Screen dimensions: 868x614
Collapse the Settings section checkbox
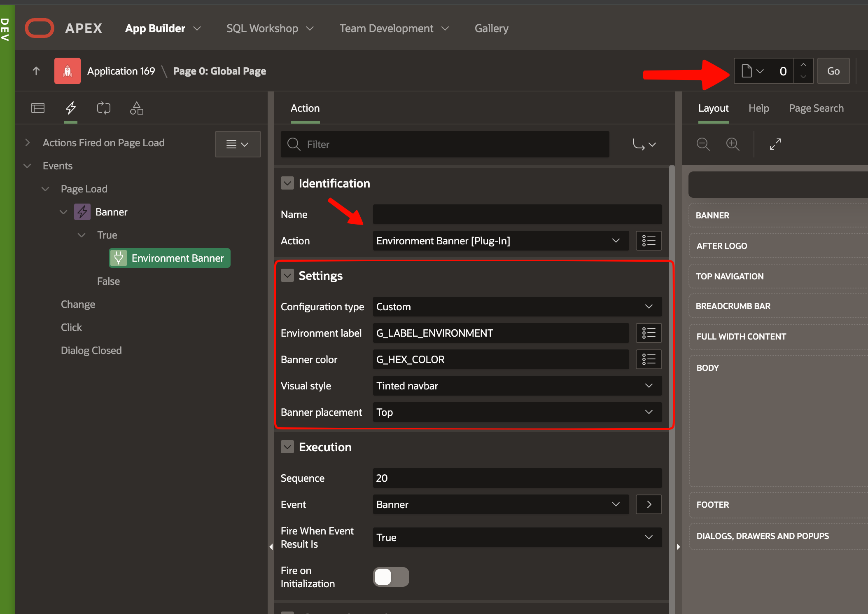coord(287,275)
